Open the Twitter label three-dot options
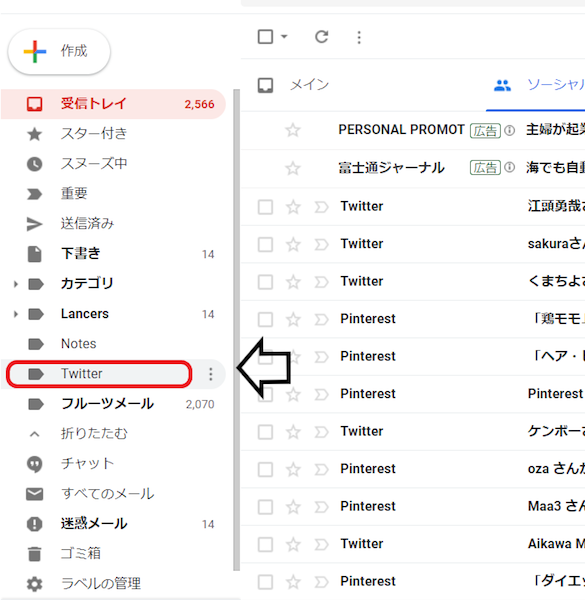The image size is (585, 600). [210, 374]
